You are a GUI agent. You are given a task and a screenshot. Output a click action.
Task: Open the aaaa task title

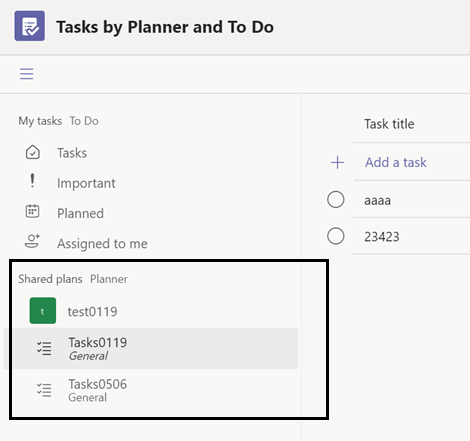pos(377,200)
